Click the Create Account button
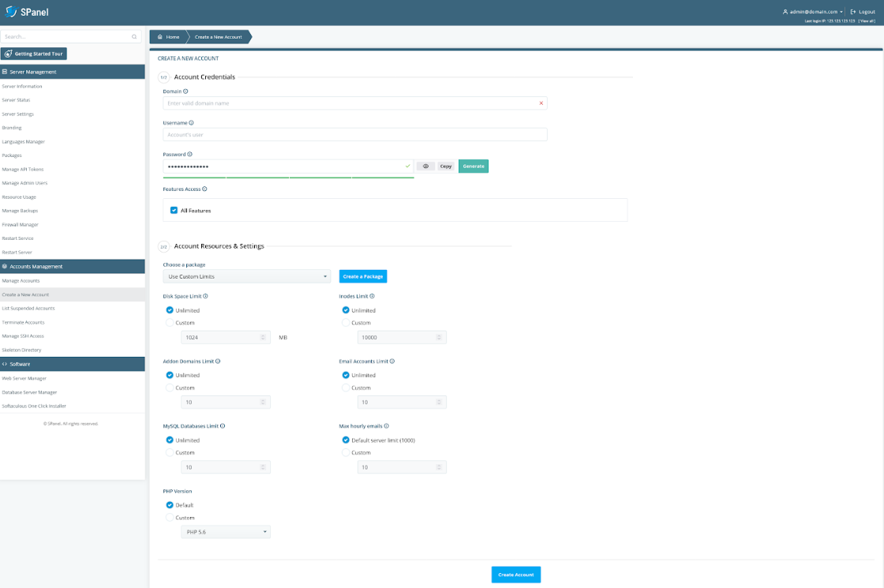The height and width of the screenshot is (588, 884). tap(515, 574)
